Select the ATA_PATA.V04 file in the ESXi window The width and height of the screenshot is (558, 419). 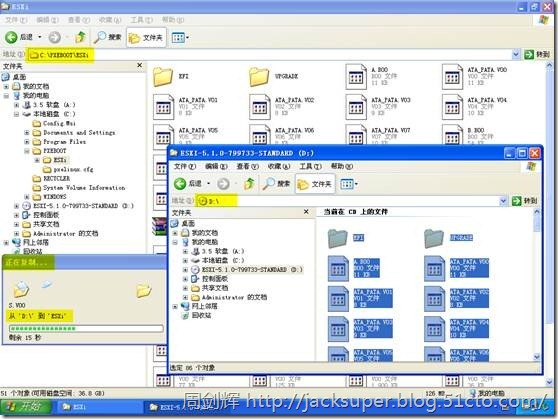click(475, 106)
